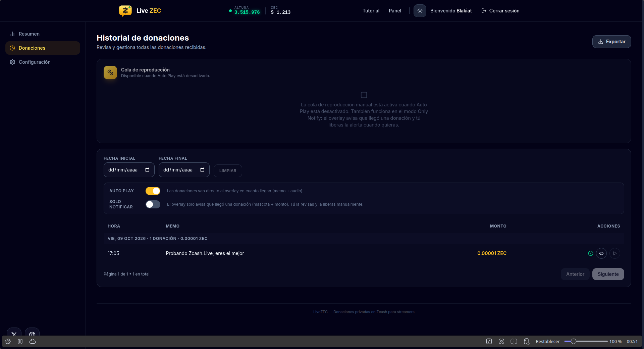The width and height of the screenshot is (644, 349).
Task: Go to the Siguiente page
Action: click(x=608, y=274)
